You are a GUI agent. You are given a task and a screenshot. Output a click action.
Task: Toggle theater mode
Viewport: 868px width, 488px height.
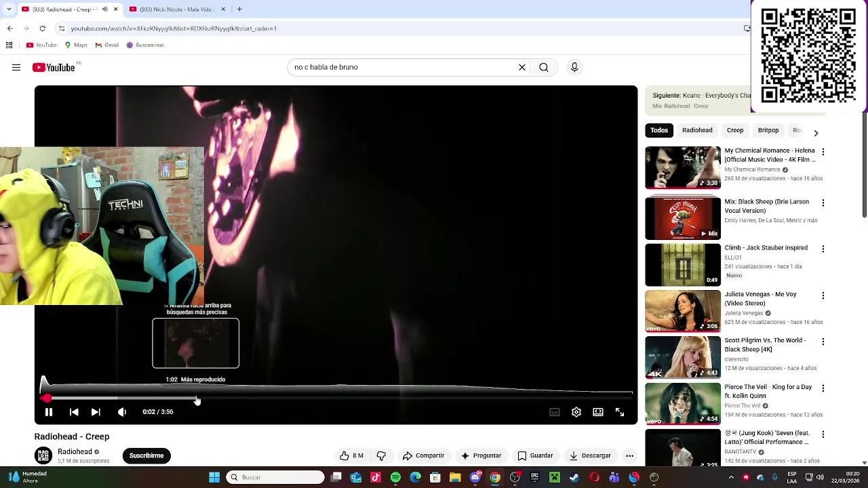click(598, 411)
